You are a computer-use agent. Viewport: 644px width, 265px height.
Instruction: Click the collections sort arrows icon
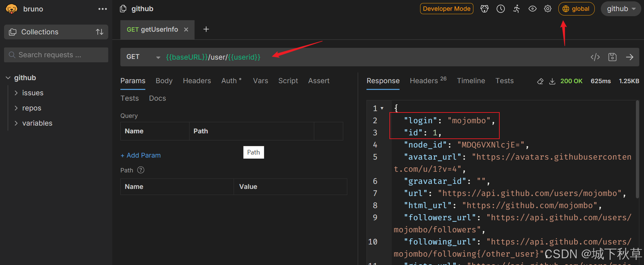coord(99,32)
